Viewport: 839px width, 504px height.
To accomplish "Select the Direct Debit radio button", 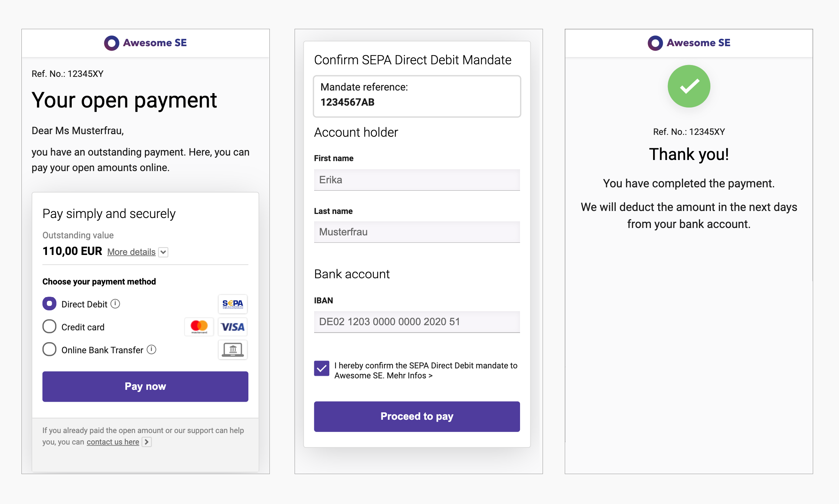I will tap(49, 304).
